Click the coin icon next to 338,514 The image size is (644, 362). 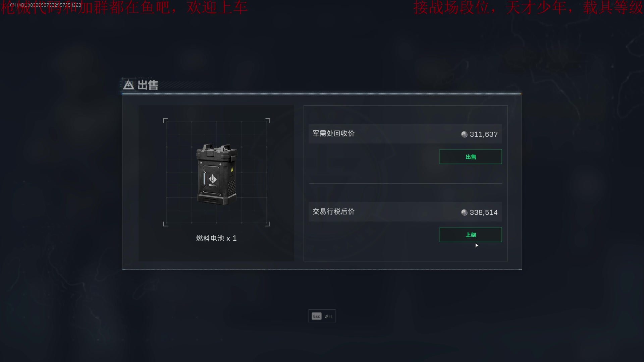click(x=464, y=213)
